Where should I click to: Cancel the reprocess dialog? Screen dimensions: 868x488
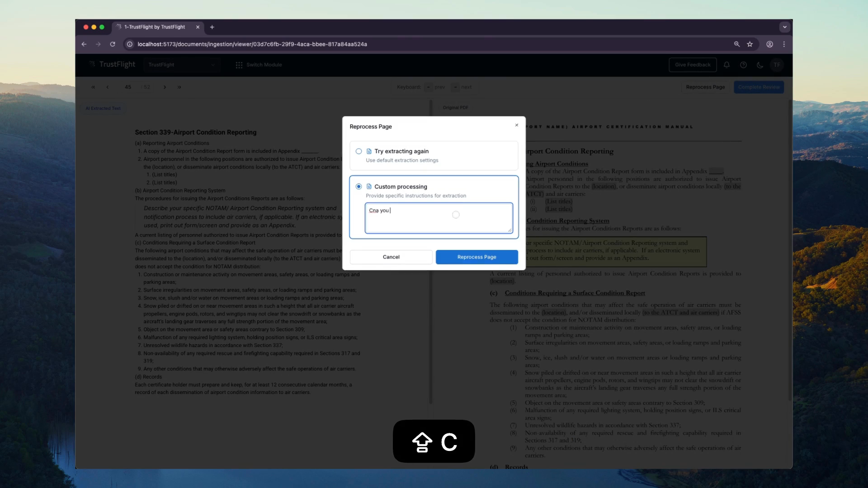tap(391, 257)
